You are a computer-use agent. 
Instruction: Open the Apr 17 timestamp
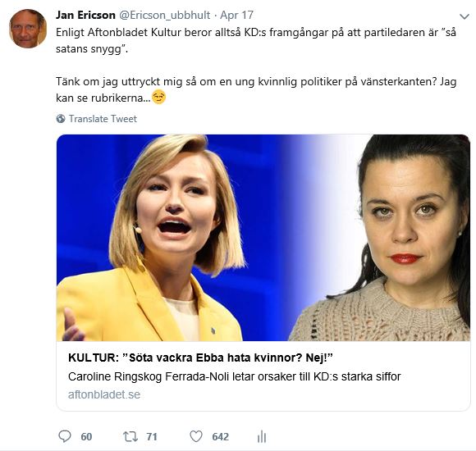tap(236, 15)
